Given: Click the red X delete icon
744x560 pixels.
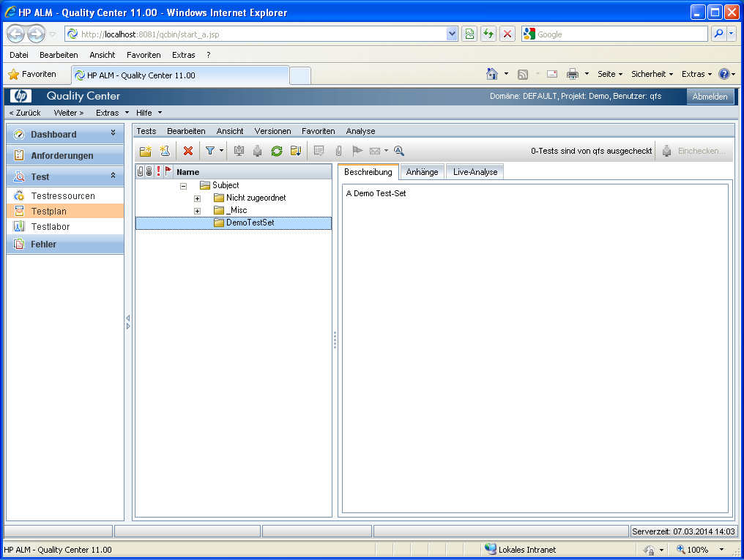Looking at the screenshot, I should 188,151.
